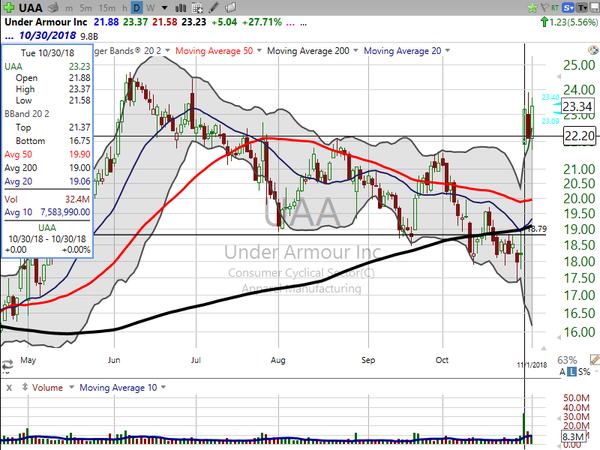Click the green star favorite icon
The image size is (600, 450).
[x=532, y=8]
